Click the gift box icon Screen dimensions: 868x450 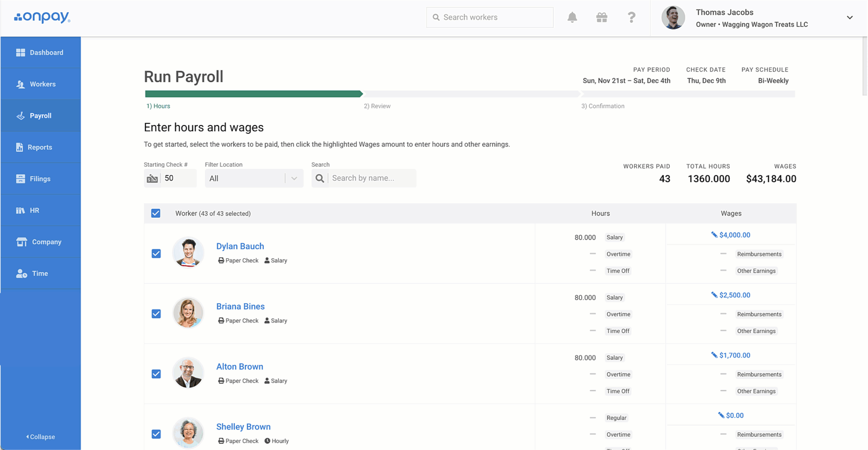point(601,17)
